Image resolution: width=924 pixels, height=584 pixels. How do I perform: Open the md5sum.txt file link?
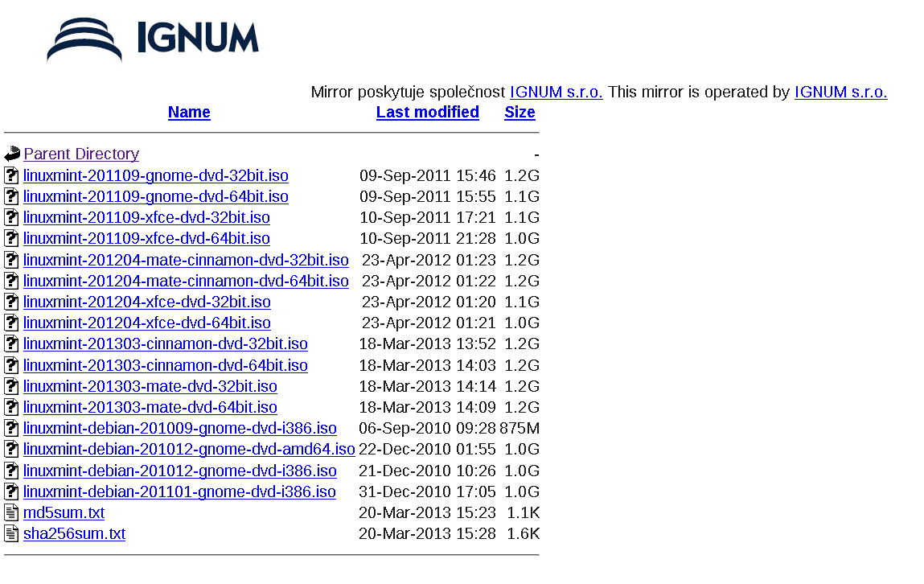(x=64, y=512)
